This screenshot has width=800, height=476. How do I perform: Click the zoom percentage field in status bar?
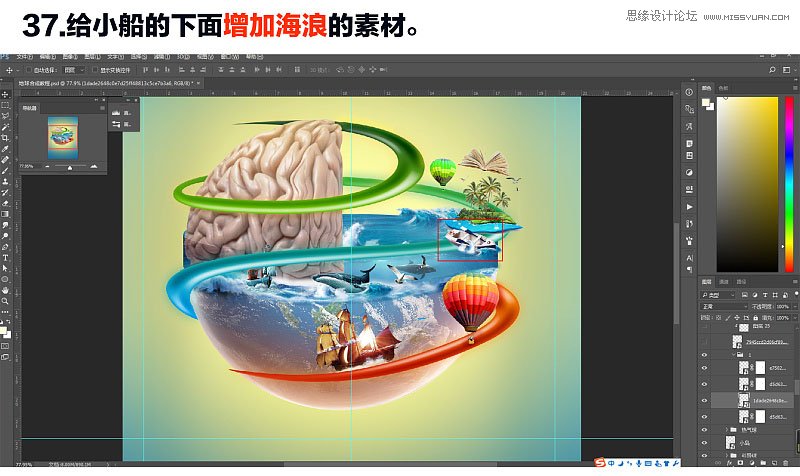(x=24, y=465)
